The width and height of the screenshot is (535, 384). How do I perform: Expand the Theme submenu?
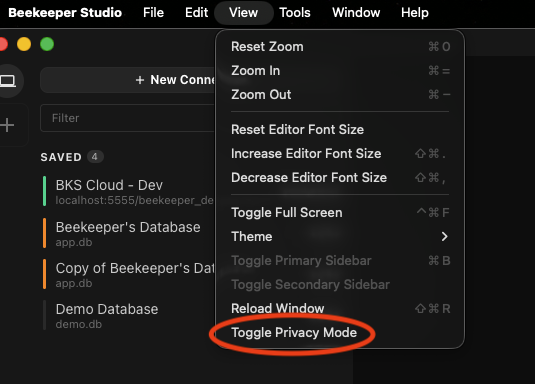340,237
